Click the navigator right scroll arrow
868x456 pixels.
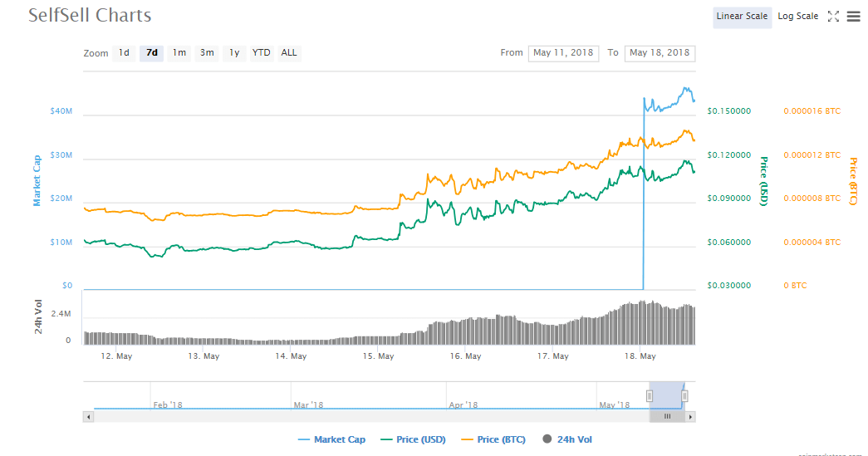[x=690, y=416]
